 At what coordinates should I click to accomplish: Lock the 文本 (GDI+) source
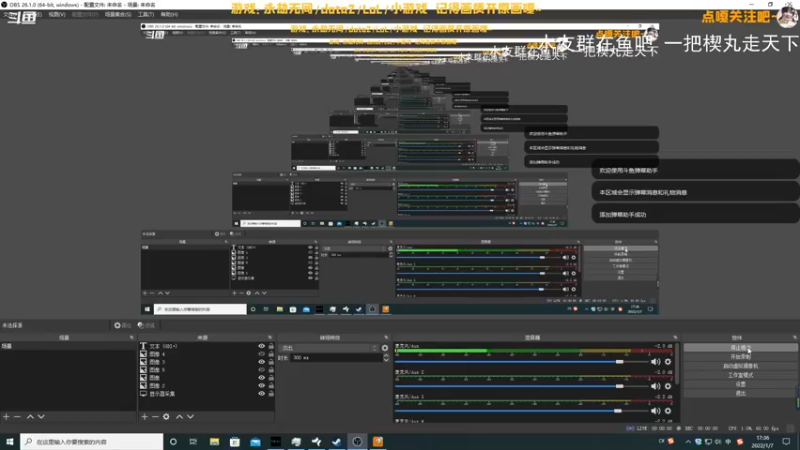click(x=271, y=346)
